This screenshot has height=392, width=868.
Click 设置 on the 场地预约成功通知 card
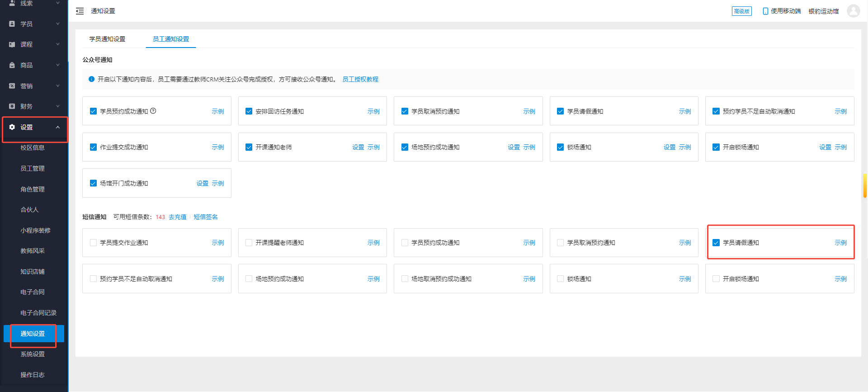pyautogui.click(x=514, y=147)
